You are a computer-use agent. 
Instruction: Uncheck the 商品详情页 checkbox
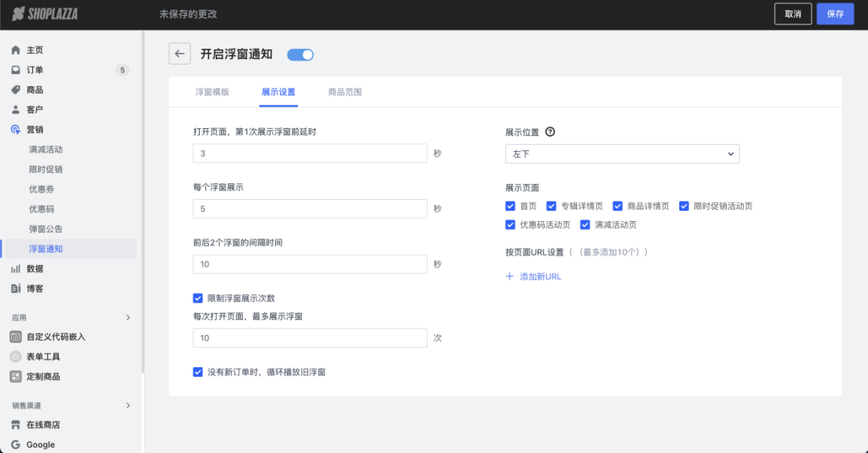pos(618,206)
